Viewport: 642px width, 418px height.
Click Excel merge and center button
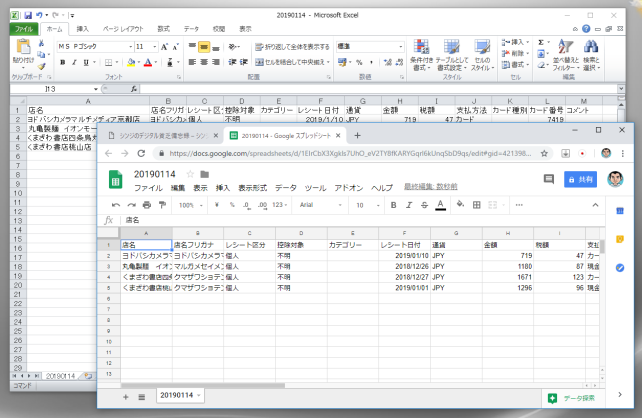tap(292, 62)
